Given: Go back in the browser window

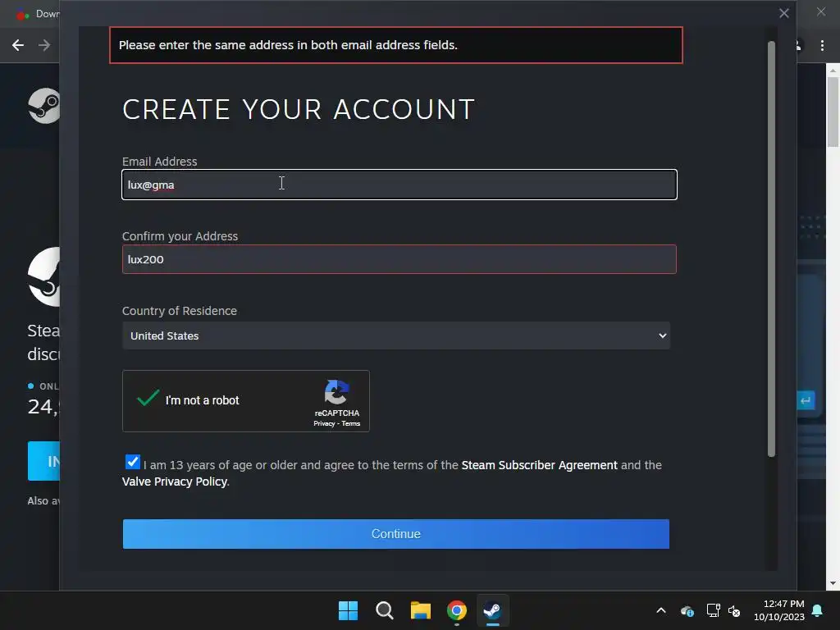Looking at the screenshot, I should point(18,46).
